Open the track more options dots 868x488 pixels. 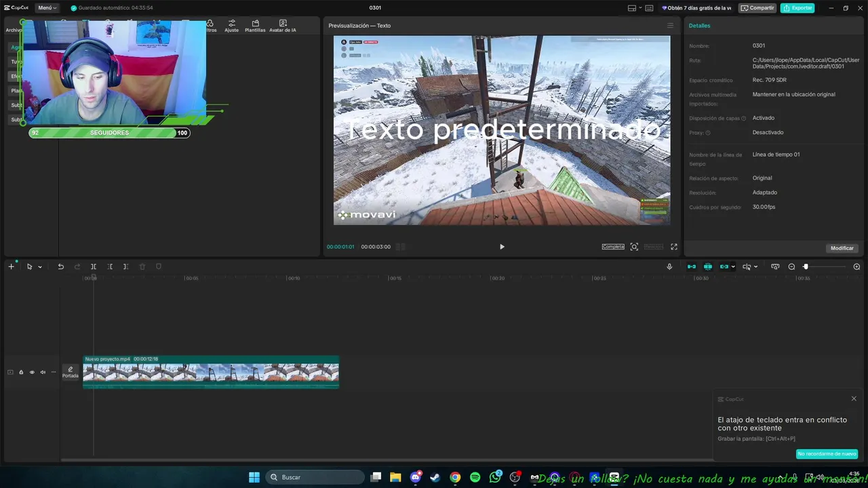54,372
